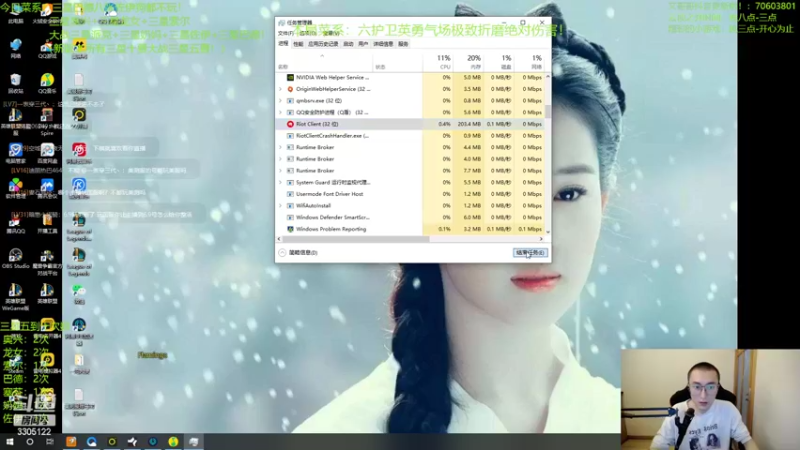Open 腾讯QQ desktop shortcut
The height and width of the screenshot is (450, 800).
point(16,223)
